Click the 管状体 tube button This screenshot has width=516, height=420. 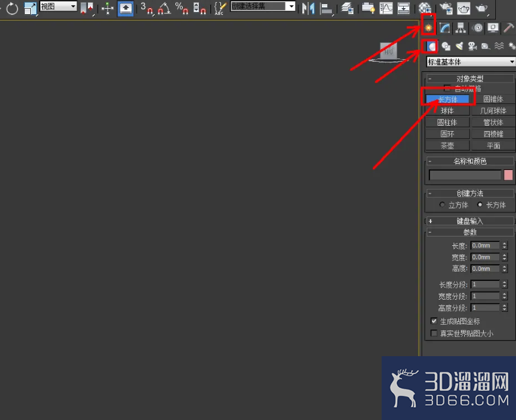(x=493, y=122)
